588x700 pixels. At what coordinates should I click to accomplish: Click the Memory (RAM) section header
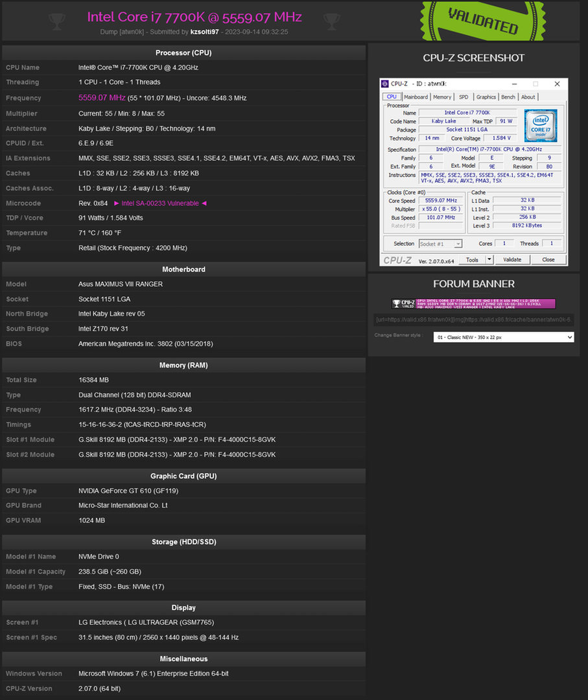(x=183, y=365)
